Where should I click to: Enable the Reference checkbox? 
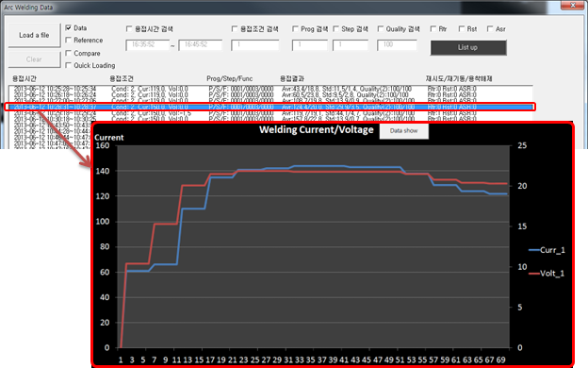68,40
